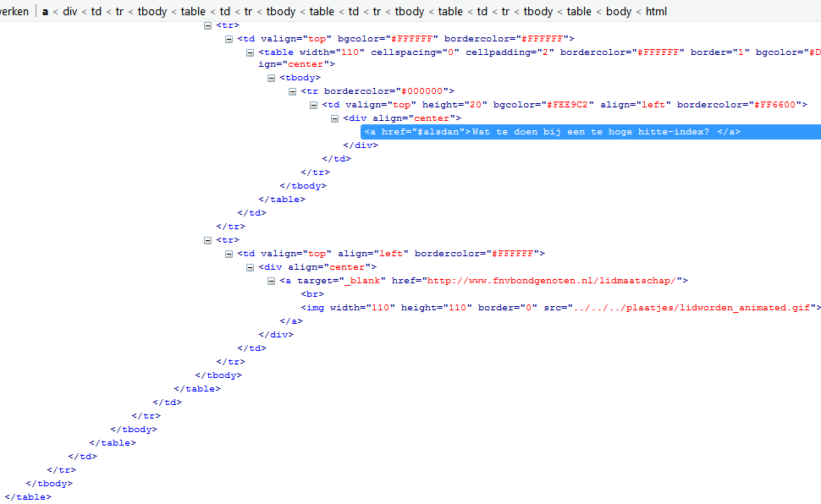This screenshot has height=504, width=821.
Task: Select 'body' in the breadcrumb path
Action: tap(619, 12)
